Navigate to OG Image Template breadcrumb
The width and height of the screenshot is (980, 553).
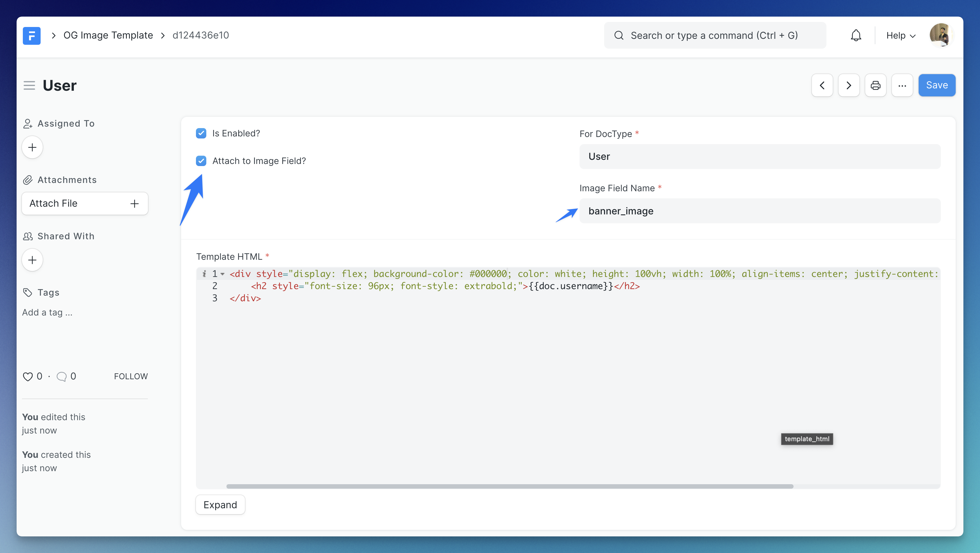point(108,35)
